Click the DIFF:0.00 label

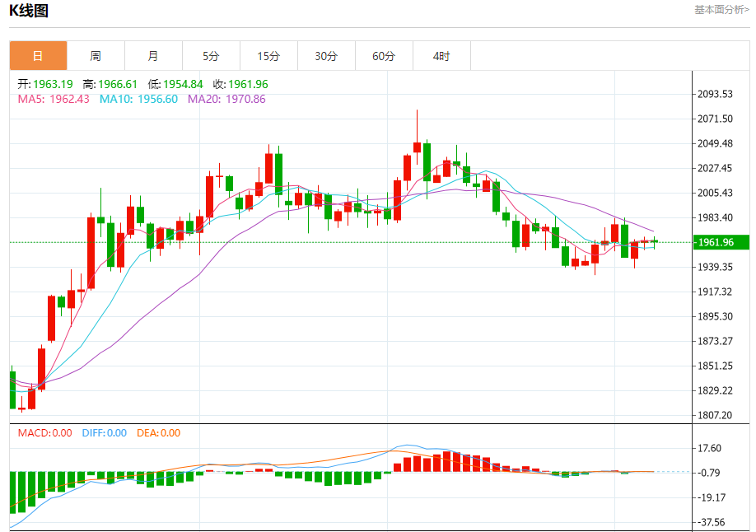tap(104, 432)
